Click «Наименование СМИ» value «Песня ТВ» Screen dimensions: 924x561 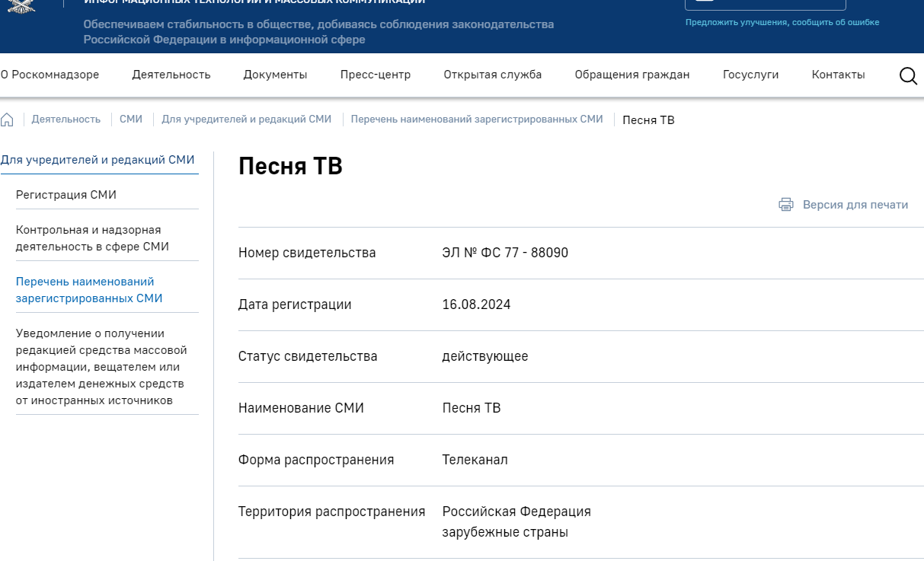(x=472, y=408)
